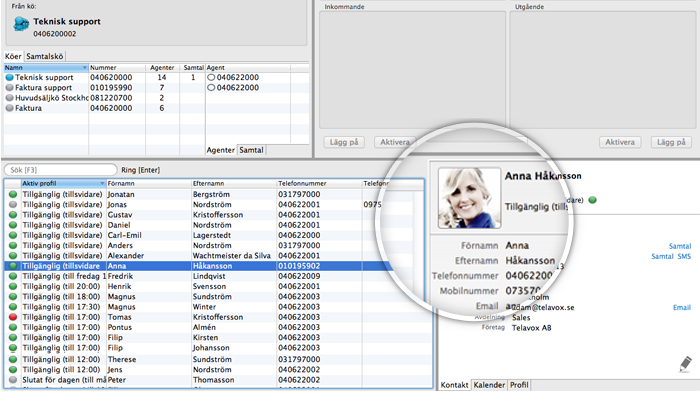Click the edit pencil icon
The height and width of the screenshot is (393, 700).
tap(685, 364)
